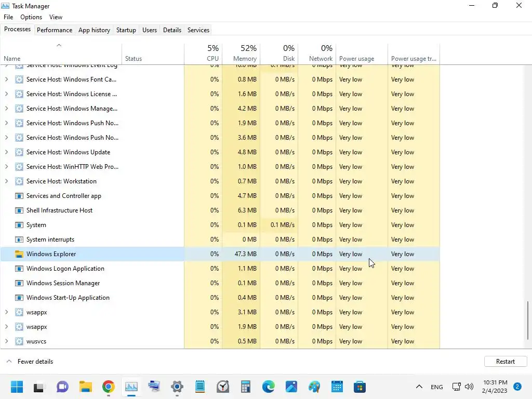Open Calendar app in the taskbar
The width and height of the screenshot is (532, 399).
(337, 387)
